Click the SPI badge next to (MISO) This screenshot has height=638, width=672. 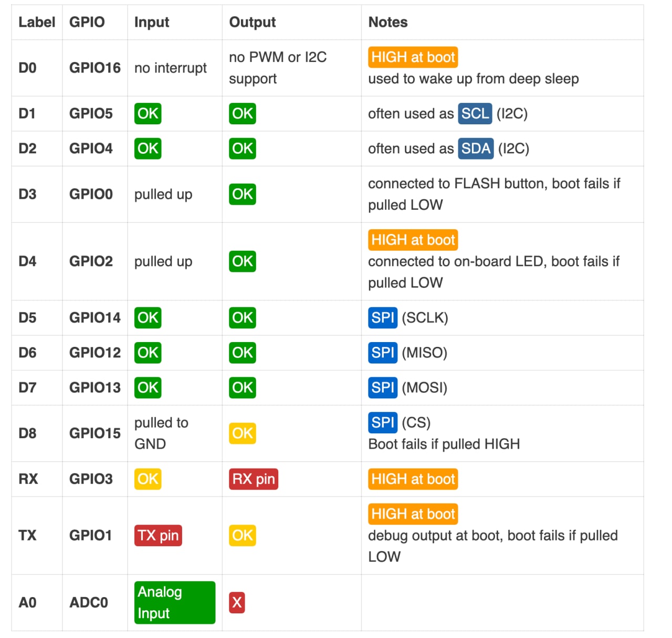(x=383, y=353)
